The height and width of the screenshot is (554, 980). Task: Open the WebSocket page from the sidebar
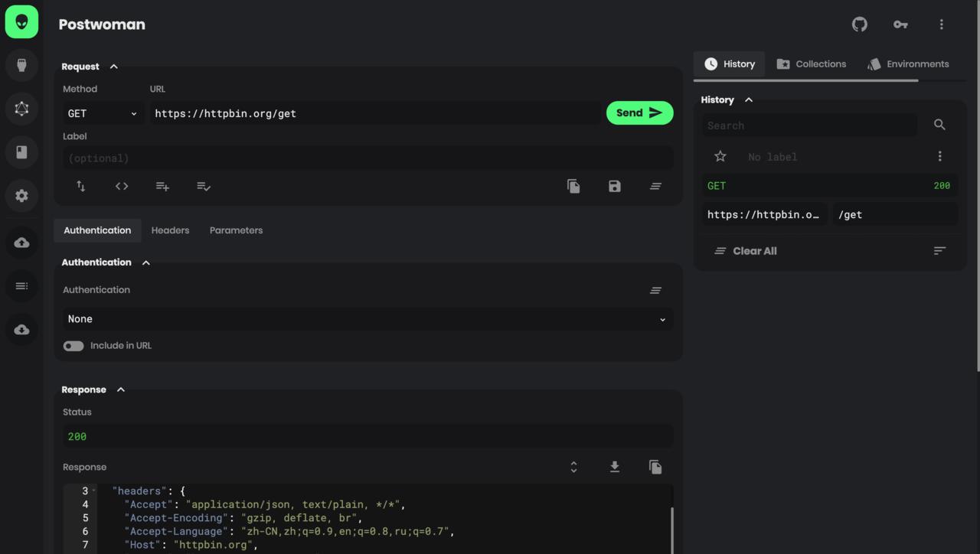[x=21, y=65]
